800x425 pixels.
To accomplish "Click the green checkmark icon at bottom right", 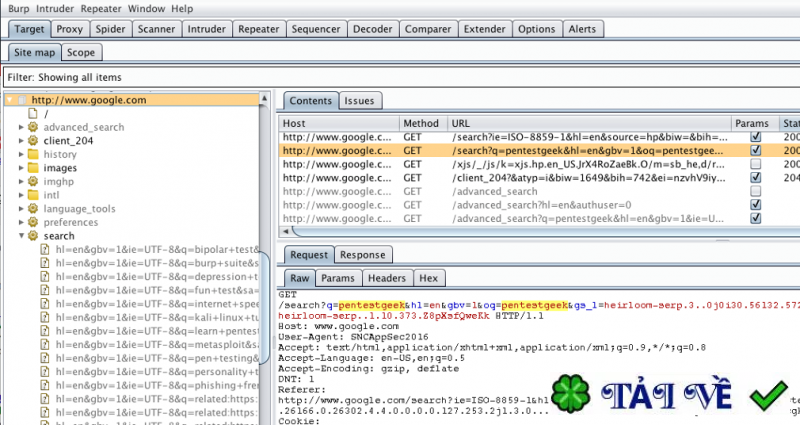I will tap(770, 397).
